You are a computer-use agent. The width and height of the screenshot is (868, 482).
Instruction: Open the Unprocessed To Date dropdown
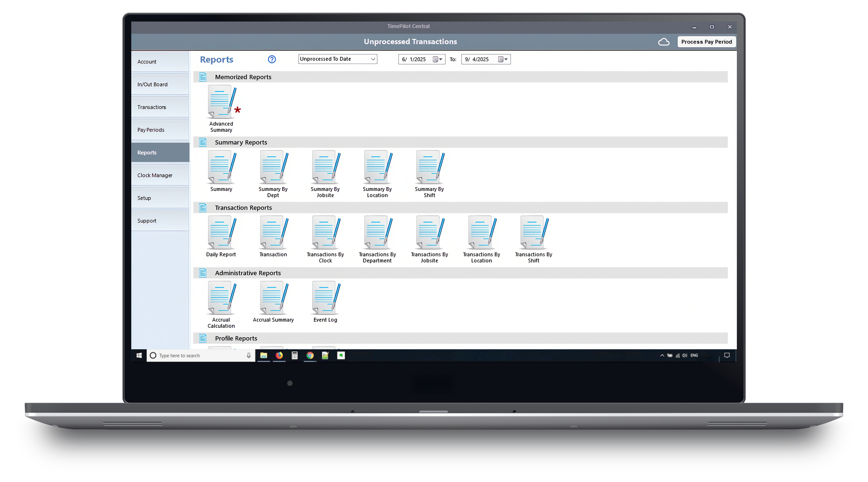337,59
